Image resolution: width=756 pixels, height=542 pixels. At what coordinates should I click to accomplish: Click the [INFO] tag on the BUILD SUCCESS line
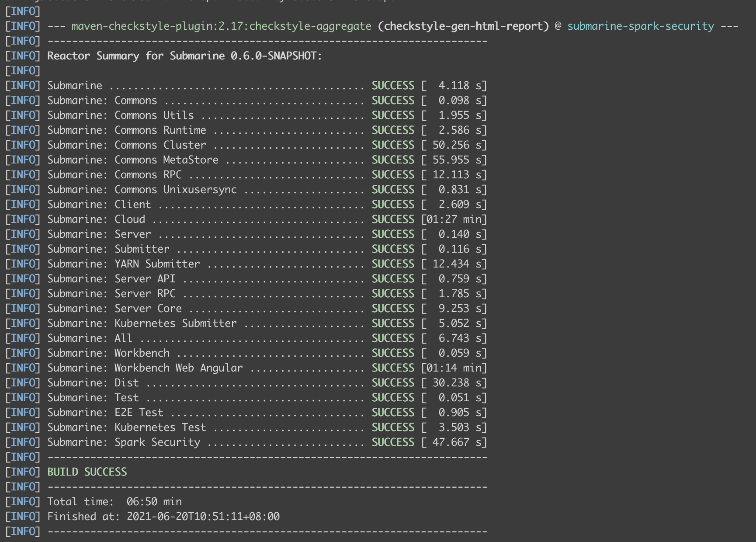pos(23,472)
